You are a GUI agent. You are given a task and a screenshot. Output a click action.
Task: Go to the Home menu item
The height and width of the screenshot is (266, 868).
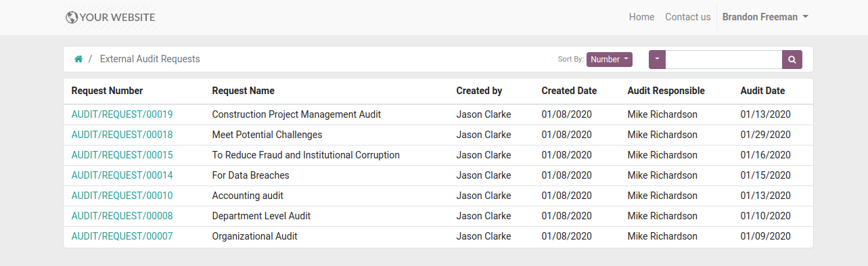(x=641, y=17)
